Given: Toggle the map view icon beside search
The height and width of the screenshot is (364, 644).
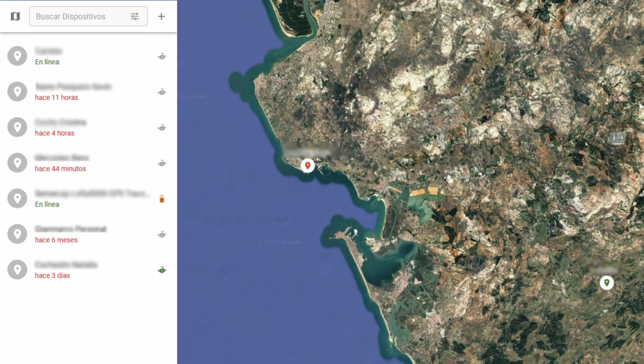Looking at the screenshot, I should tap(15, 16).
